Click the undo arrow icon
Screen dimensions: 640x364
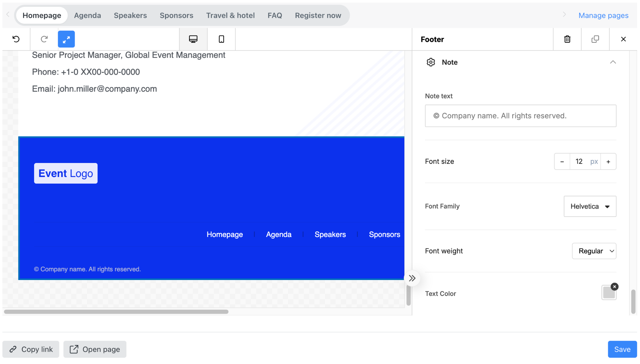coord(16,39)
